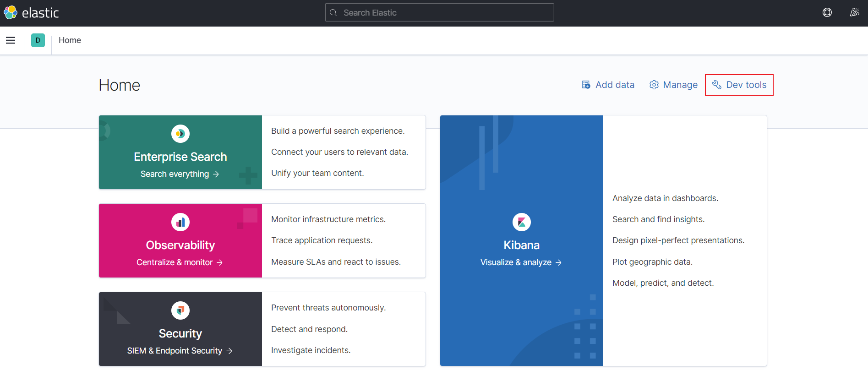868x381 pixels.
Task: Open the Enterprise Search title
Action: point(180,157)
